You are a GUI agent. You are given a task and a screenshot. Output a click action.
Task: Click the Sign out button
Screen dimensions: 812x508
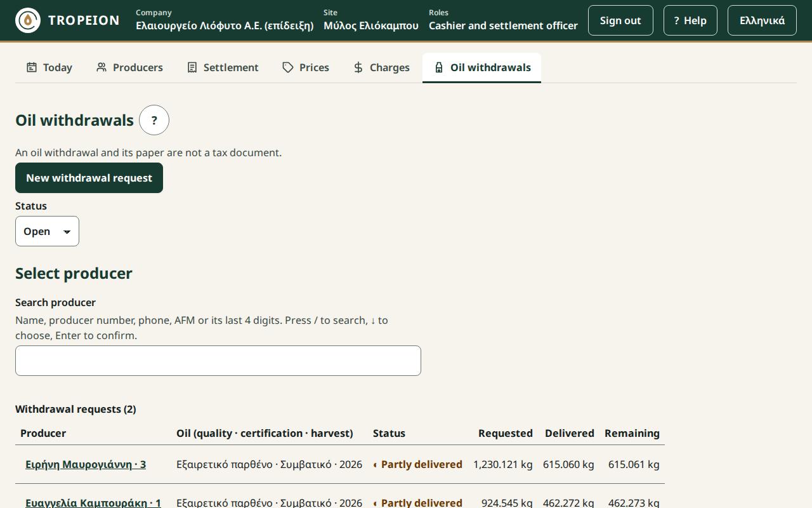620,20
